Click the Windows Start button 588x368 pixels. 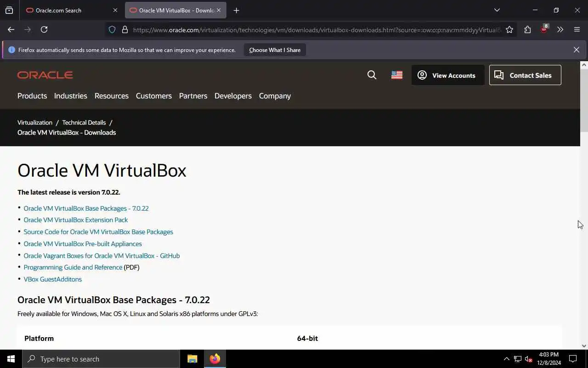11,359
